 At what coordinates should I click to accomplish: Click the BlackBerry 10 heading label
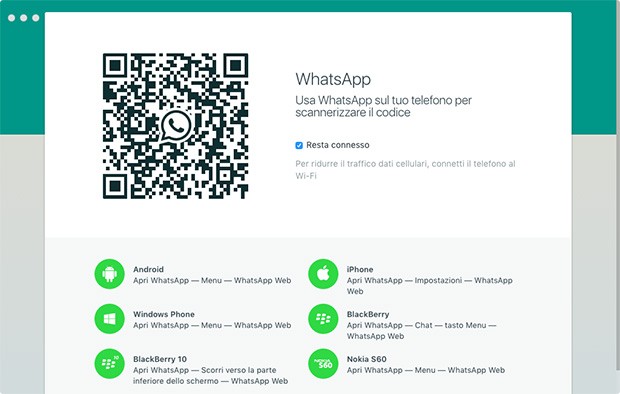(160, 359)
